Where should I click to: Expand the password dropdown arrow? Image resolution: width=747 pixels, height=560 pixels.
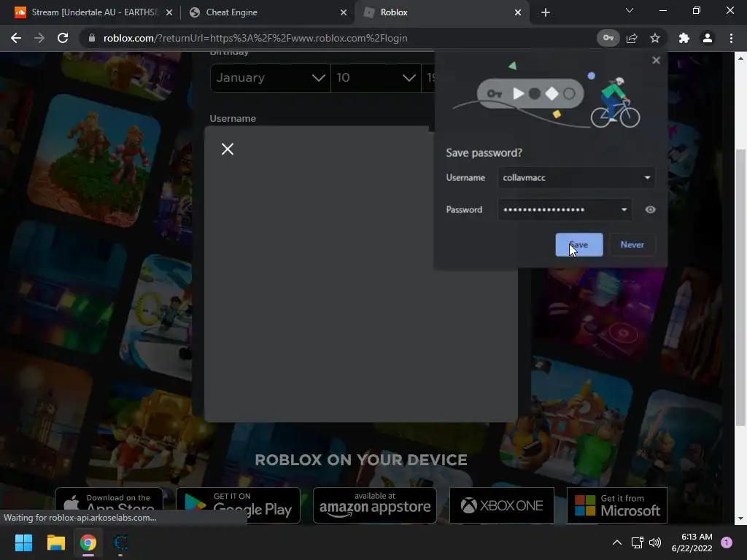click(x=624, y=209)
